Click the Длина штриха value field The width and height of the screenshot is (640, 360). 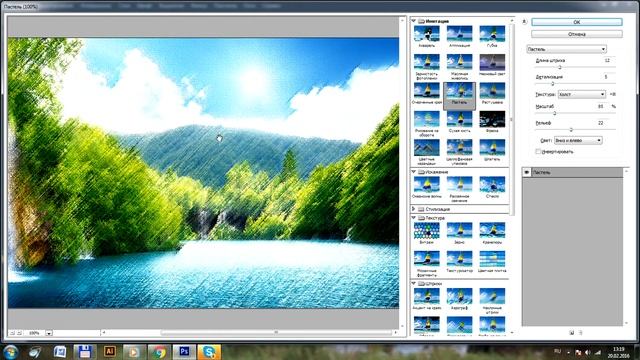pos(607,60)
